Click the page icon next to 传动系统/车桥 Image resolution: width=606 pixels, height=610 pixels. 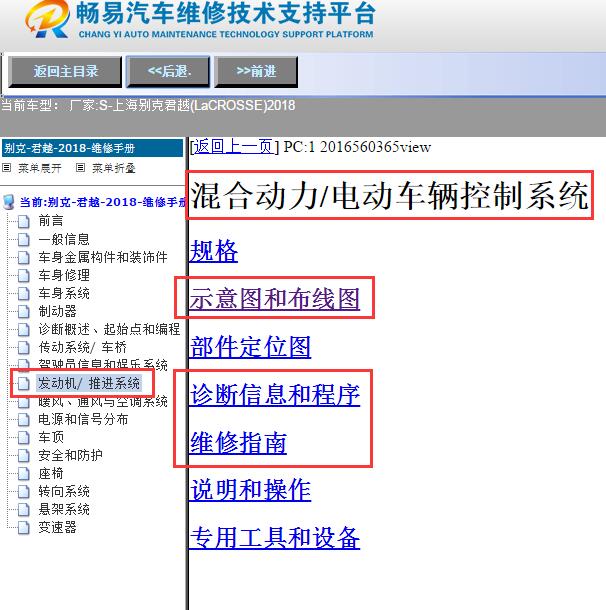tap(24, 347)
